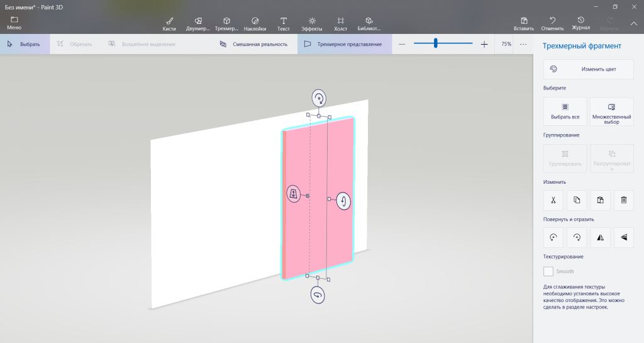Viewport: 644px width, 343px height.
Task: Click the delete trash icon under Изменить
Action: coord(624,200)
